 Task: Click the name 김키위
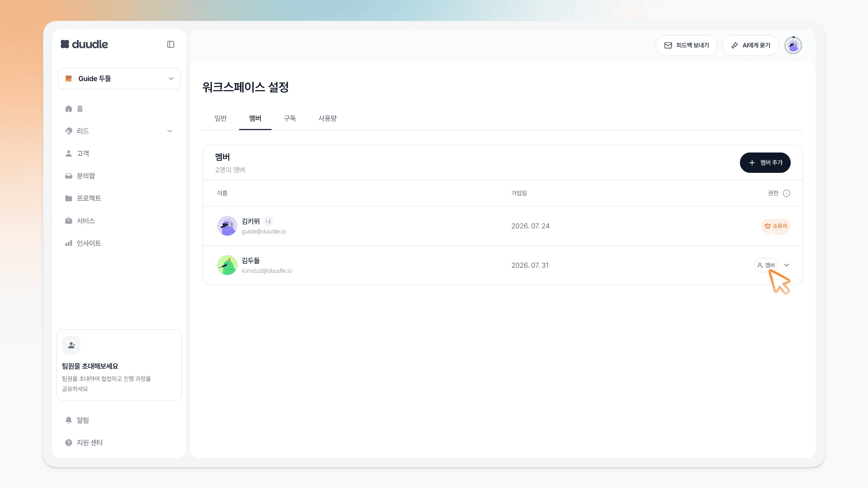coord(251,221)
